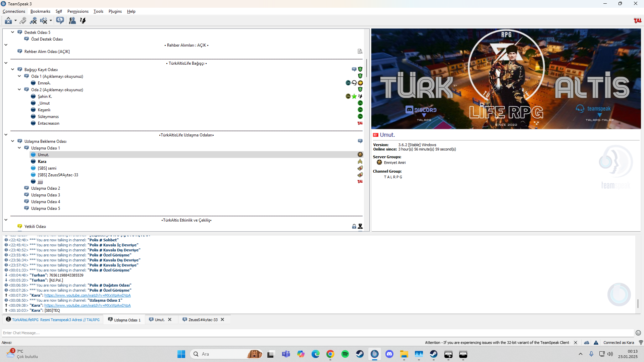
Task: Collapse Bağışçı Kayıt Odası channel tree
Action: click(12, 69)
